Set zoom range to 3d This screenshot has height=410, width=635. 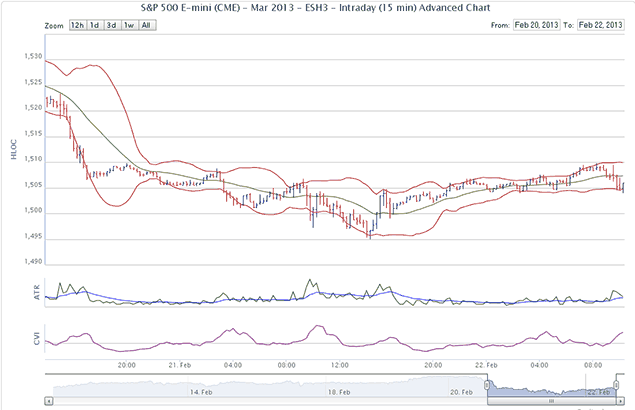tap(111, 25)
